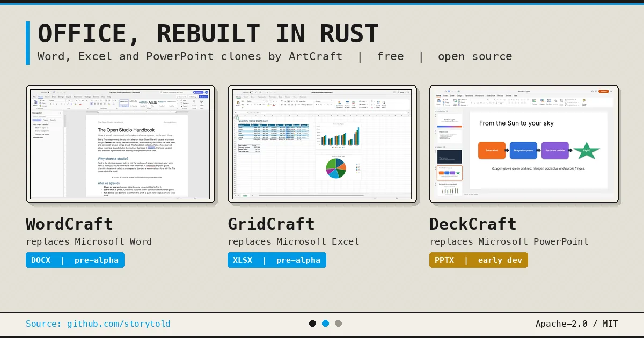
Task: Select 'The Science' dark slide thumbnail
Action: point(450,156)
